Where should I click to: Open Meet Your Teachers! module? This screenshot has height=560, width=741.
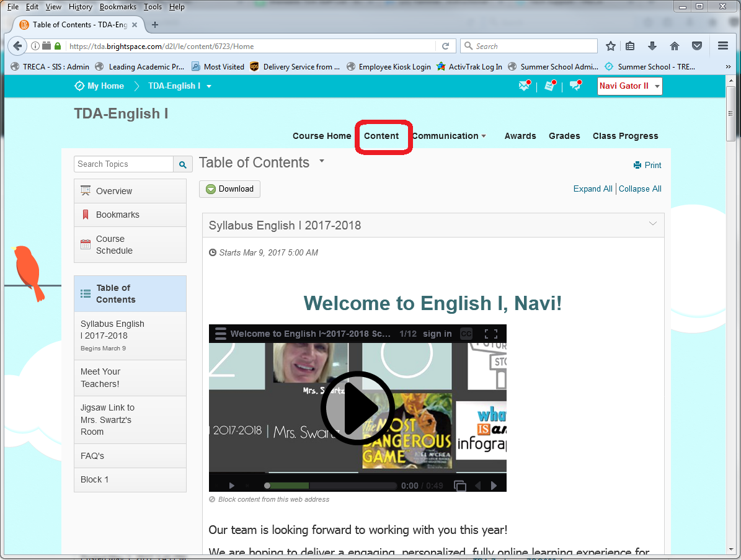point(130,378)
